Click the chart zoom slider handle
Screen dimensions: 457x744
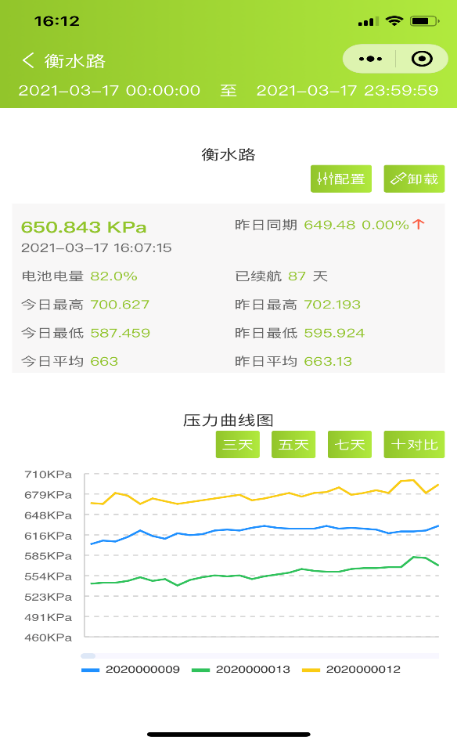[88, 656]
